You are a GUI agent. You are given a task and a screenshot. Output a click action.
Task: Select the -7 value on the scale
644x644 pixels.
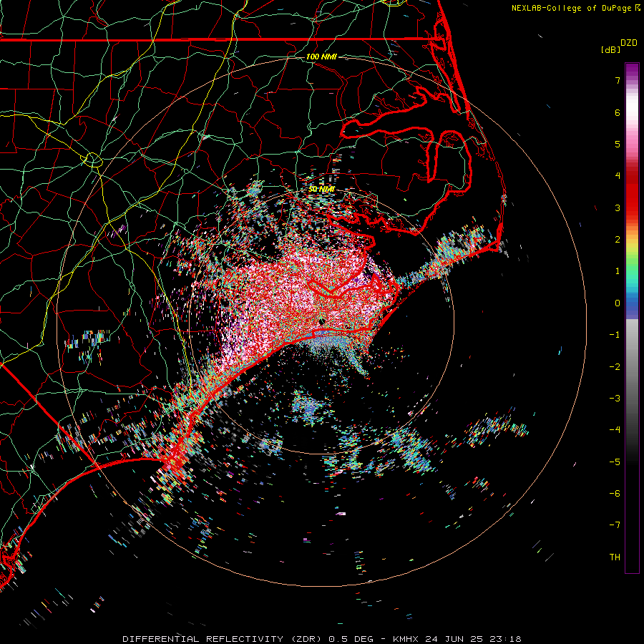point(615,525)
